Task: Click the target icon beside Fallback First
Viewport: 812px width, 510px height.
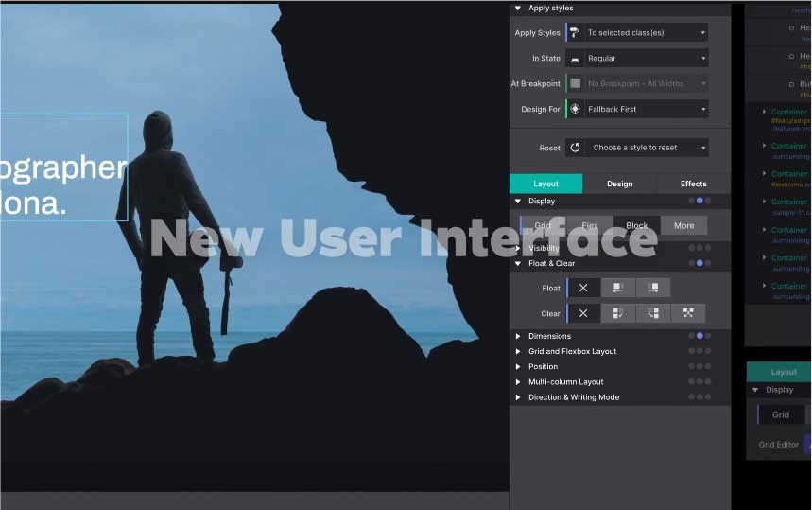Action: [x=575, y=109]
